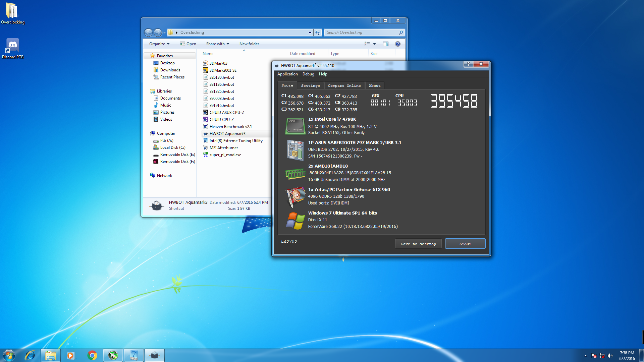Open recent pages dropdown next to Forward
644x362 pixels.
(x=164, y=33)
